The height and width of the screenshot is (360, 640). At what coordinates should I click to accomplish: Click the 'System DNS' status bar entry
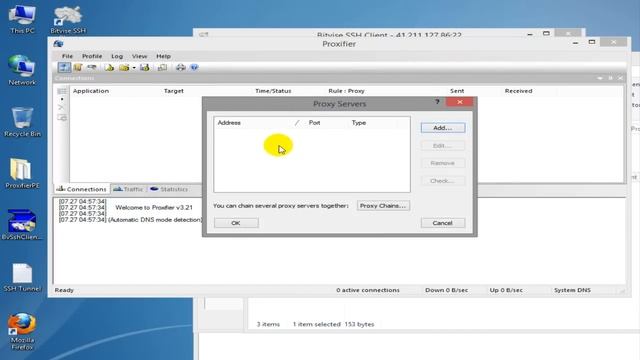point(572,290)
